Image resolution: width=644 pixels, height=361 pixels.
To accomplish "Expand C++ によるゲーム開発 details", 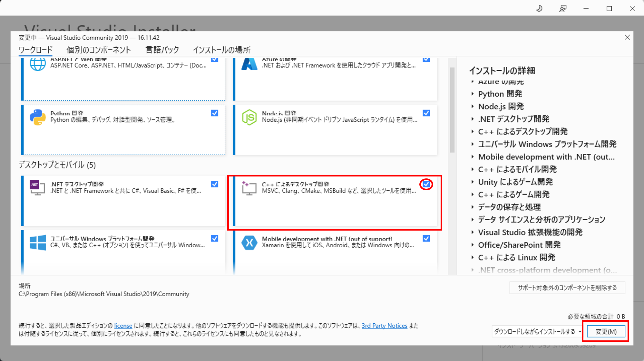I will 473,195.
